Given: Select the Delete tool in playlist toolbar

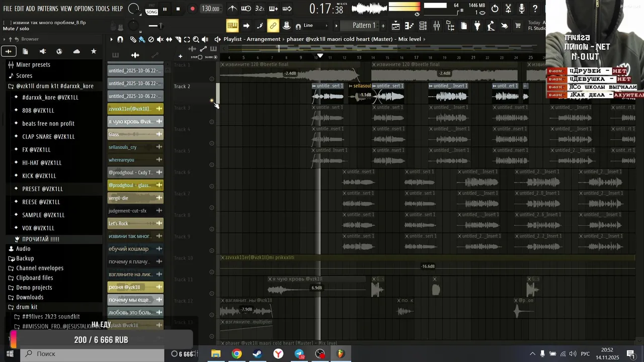Looking at the screenshot, I should (151, 39).
